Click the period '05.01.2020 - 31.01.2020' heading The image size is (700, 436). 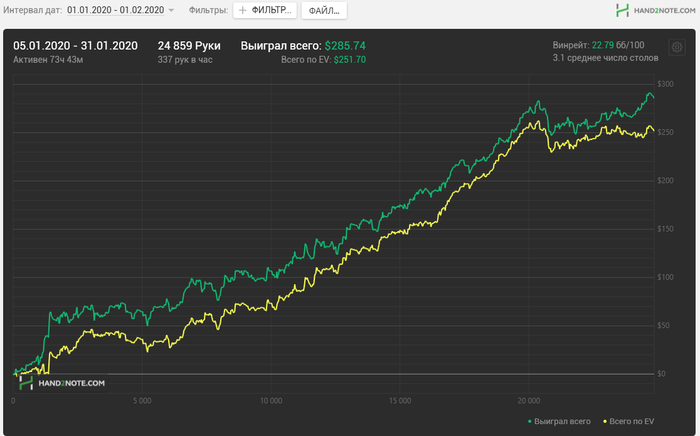(75, 46)
